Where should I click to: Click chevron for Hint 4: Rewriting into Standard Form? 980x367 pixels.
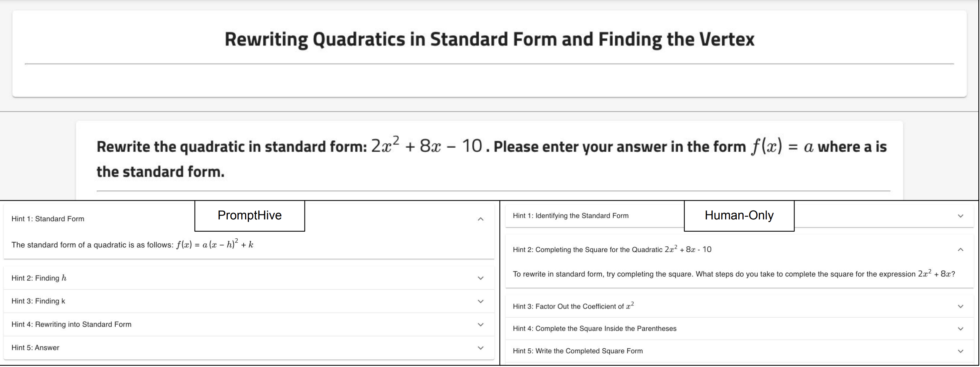click(x=480, y=325)
